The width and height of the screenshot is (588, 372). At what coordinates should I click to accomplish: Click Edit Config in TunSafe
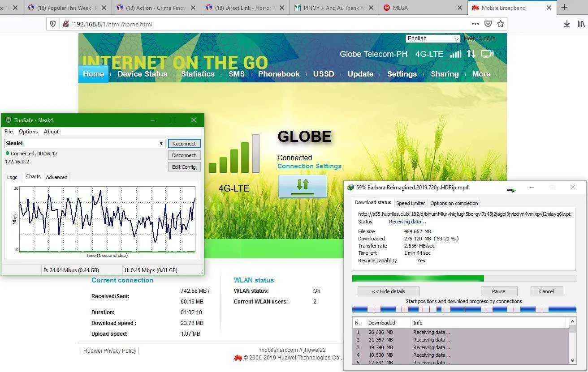[x=184, y=167]
